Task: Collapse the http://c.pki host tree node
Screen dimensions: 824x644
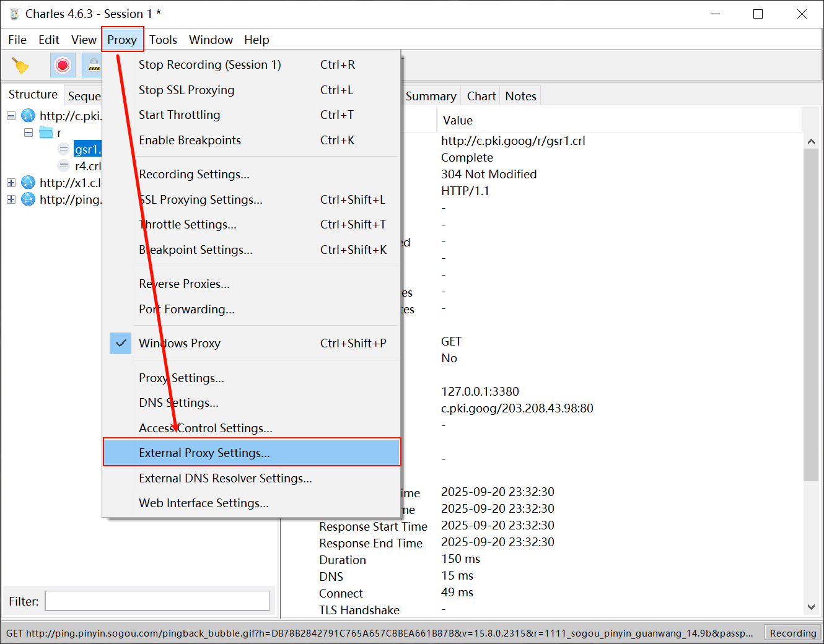Action: click(11, 116)
